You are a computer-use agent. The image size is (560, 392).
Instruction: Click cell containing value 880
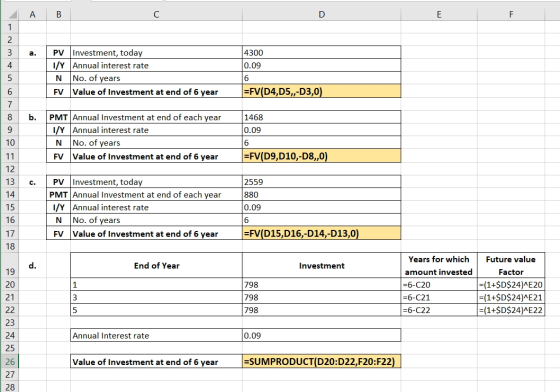tap(321, 195)
